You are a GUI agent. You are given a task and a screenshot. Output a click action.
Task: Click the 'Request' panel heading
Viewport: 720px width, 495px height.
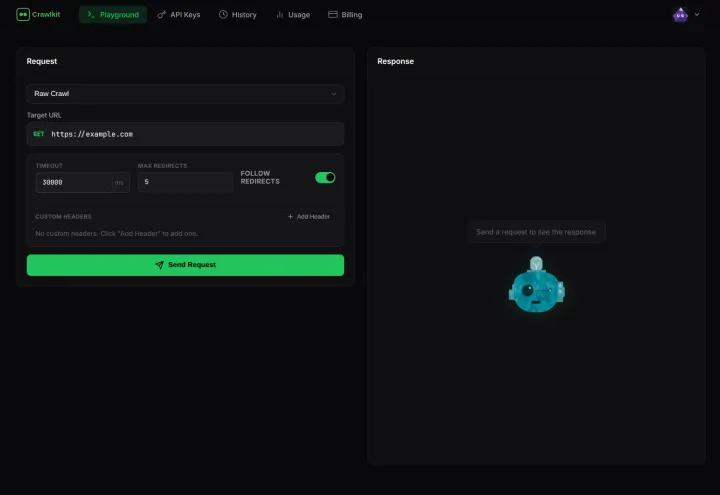tap(42, 61)
